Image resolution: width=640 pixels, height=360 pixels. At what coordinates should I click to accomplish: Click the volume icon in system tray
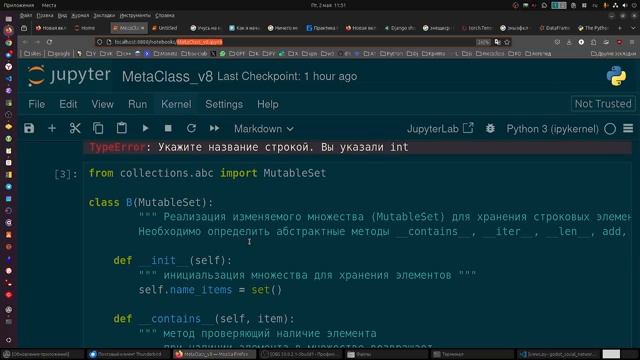pos(624,5)
